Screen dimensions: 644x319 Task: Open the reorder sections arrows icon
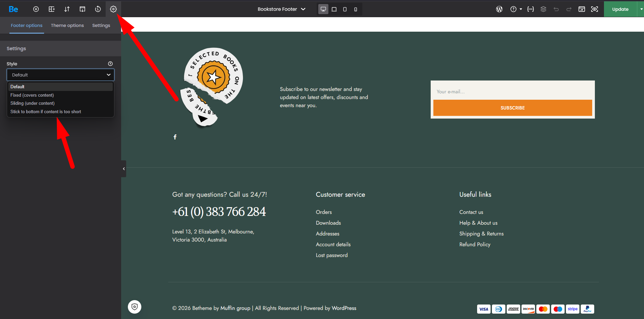pyautogui.click(x=67, y=9)
